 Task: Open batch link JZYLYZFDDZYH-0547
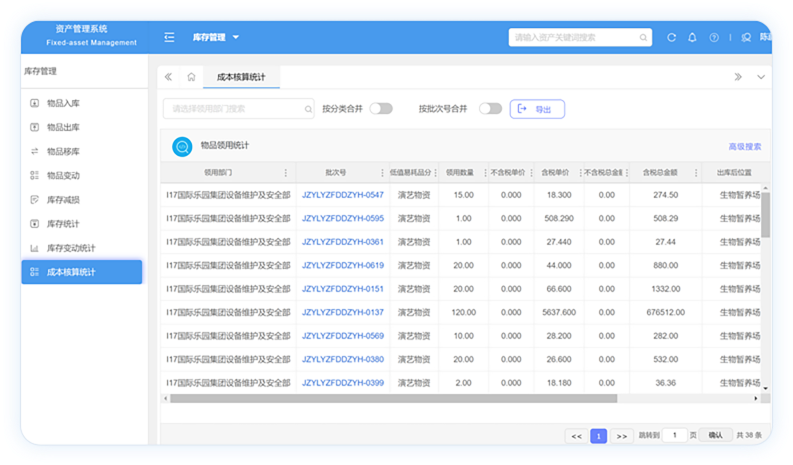343,195
